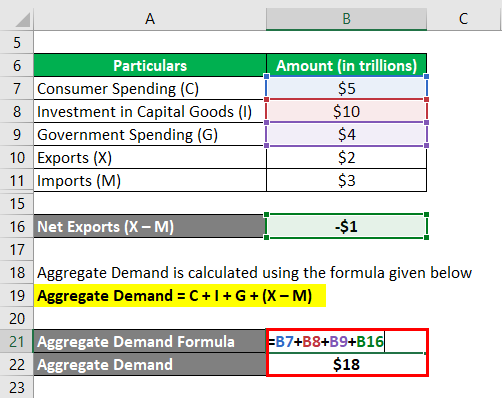Select row 8 header
Viewport: 502px width, 398px height.
point(17,111)
